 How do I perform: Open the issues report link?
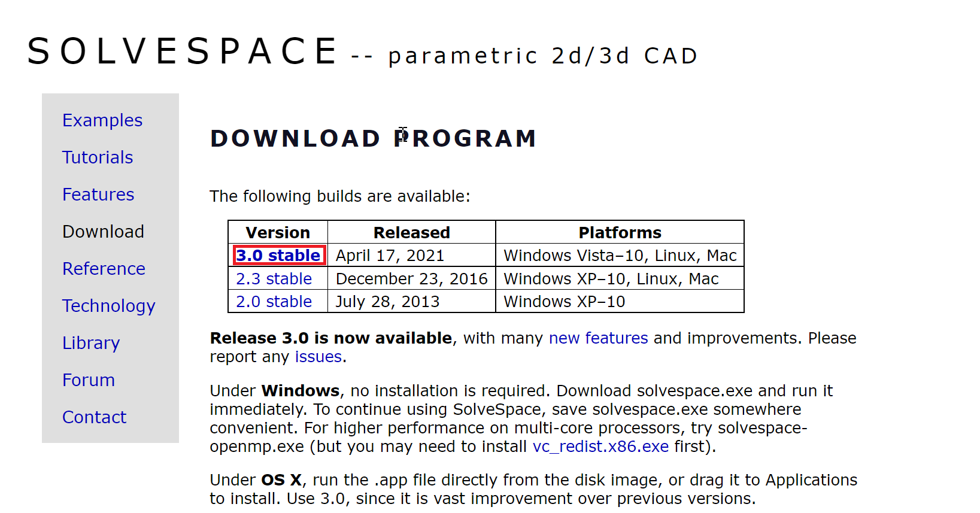pos(318,357)
